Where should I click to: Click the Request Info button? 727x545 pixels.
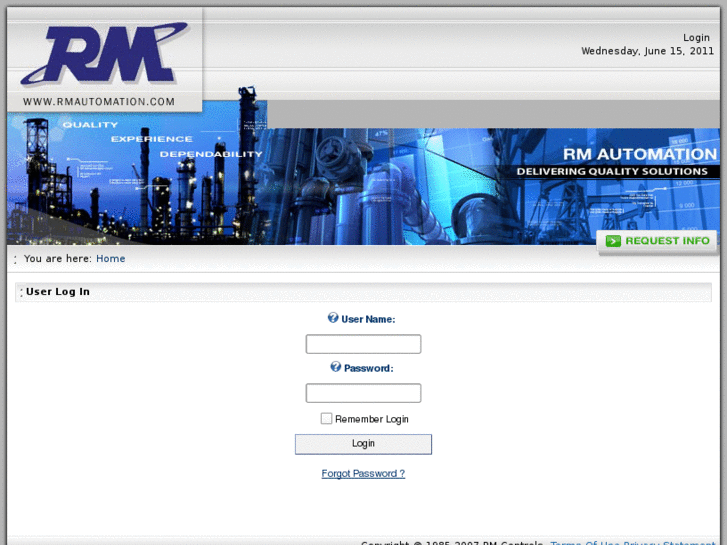(x=657, y=241)
